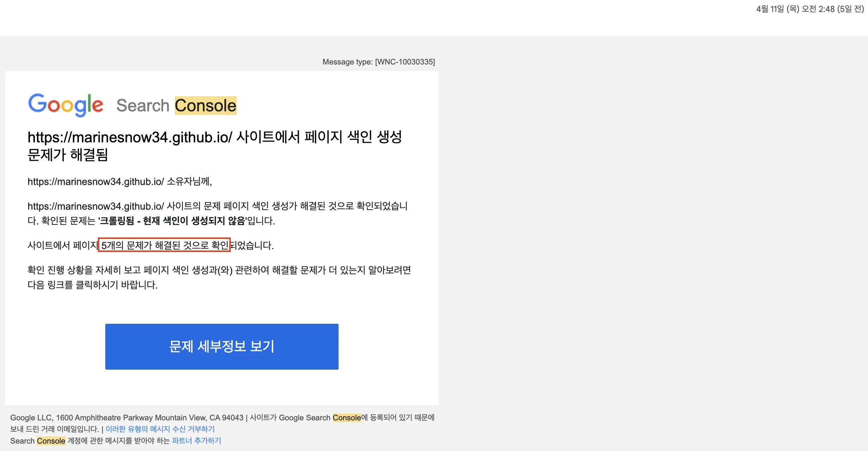This screenshot has height=451, width=868.
Task: Open the '파트너 추가하기' link
Action: [x=196, y=440]
